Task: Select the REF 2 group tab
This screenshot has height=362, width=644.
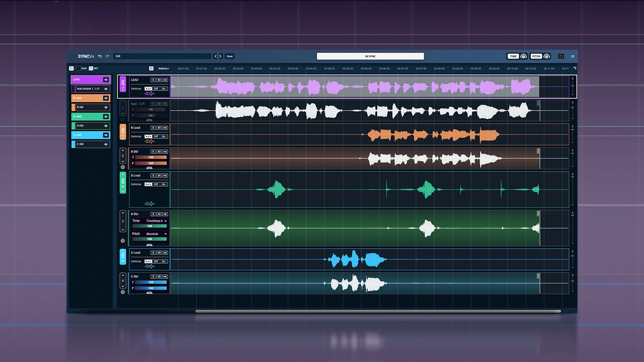Action: pyautogui.click(x=123, y=132)
